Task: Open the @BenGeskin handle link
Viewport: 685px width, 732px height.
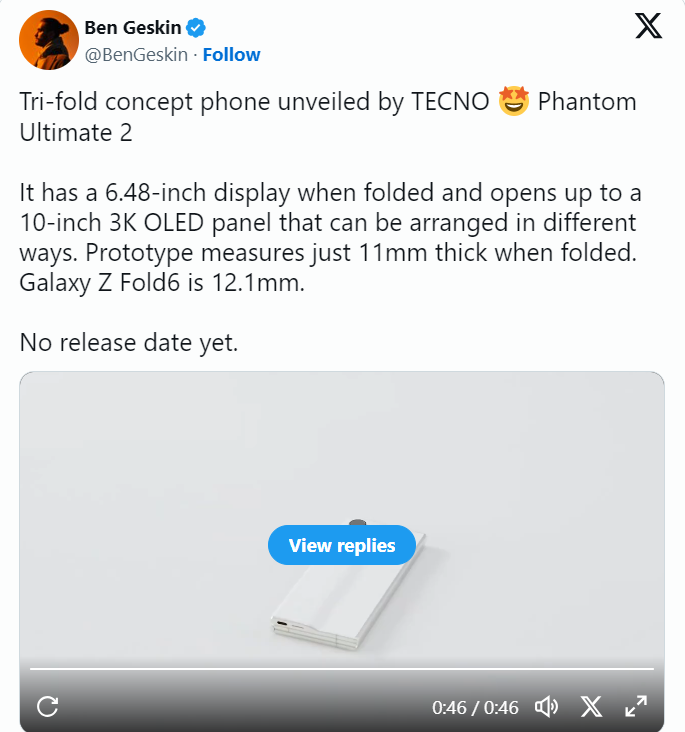Action: point(138,54)
